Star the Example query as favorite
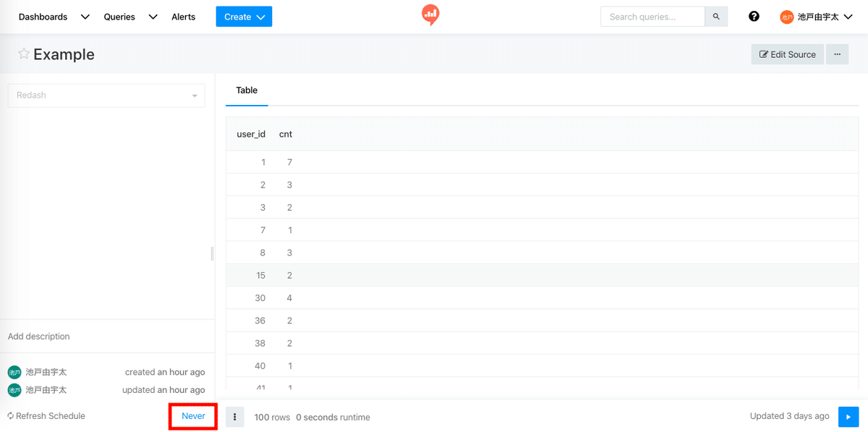Viewport: 868px width, 432px height. [24, 54]
